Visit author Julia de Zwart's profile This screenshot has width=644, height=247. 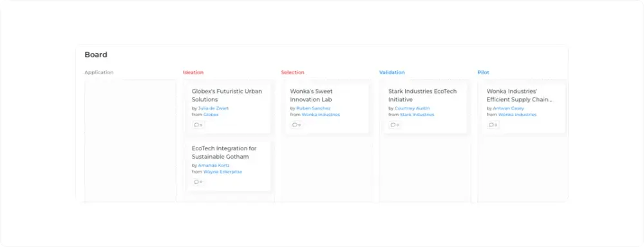(x=213, y=108)
